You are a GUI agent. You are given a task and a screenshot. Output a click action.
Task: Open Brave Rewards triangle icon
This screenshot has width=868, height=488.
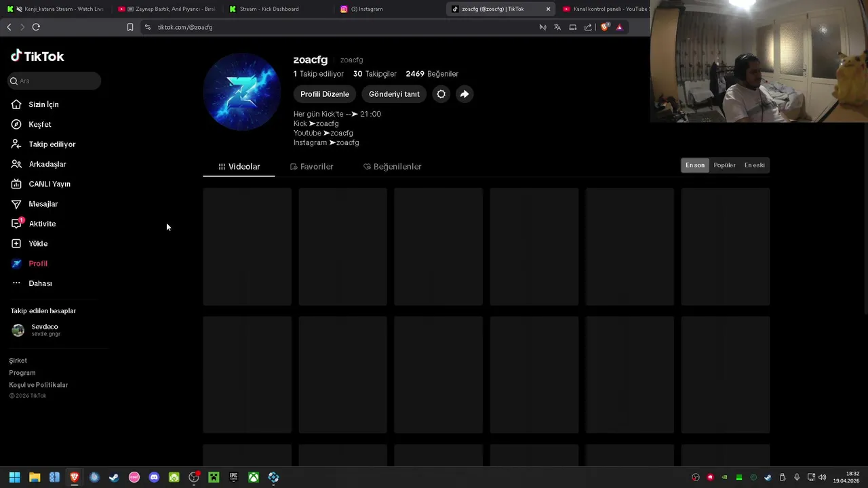(x=619, y=27)
